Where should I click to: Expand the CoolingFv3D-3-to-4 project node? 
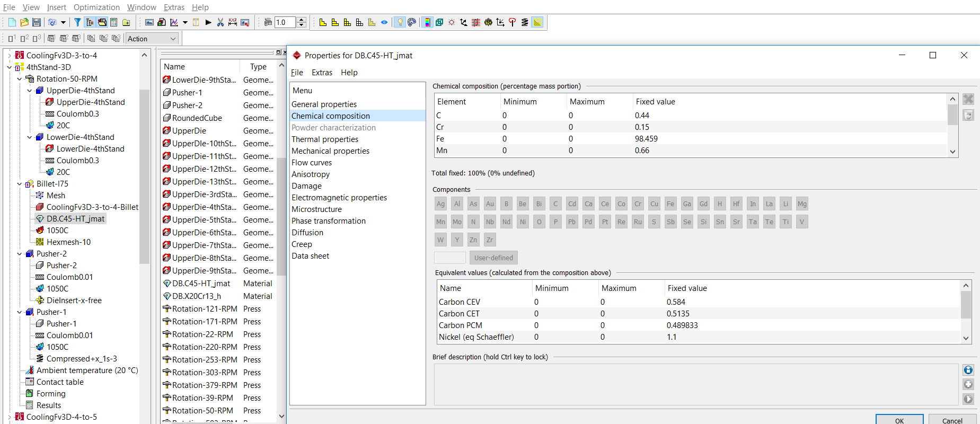click(9, 56)
